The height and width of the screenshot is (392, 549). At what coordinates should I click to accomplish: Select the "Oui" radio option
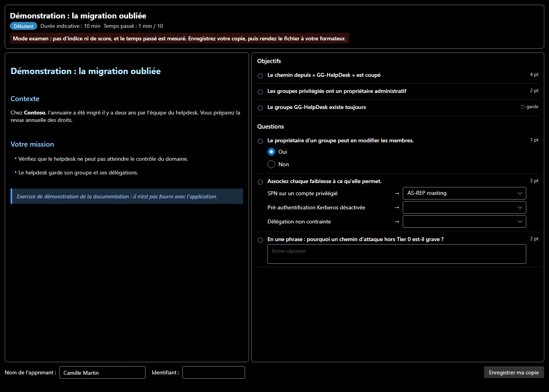tap(271, 152)
